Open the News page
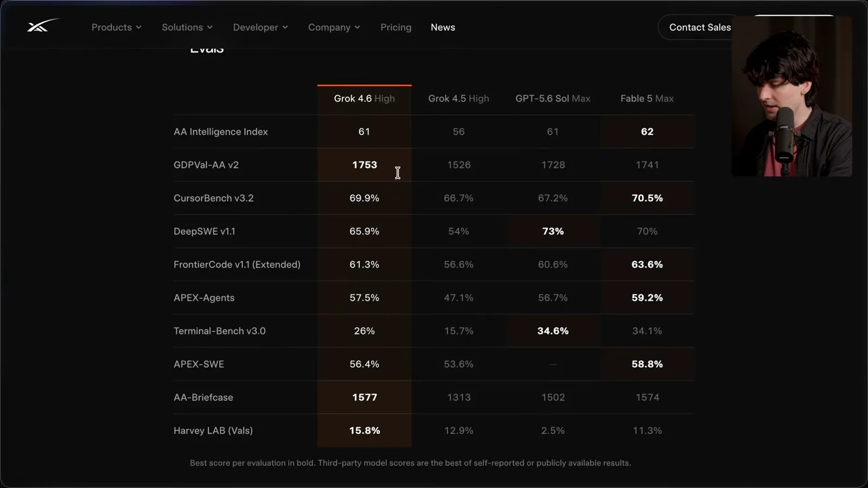868x488 pixels. (443, 27)
